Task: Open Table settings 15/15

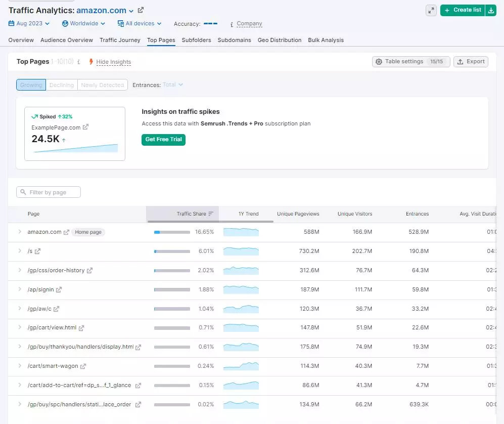Action: click(411, 61)
